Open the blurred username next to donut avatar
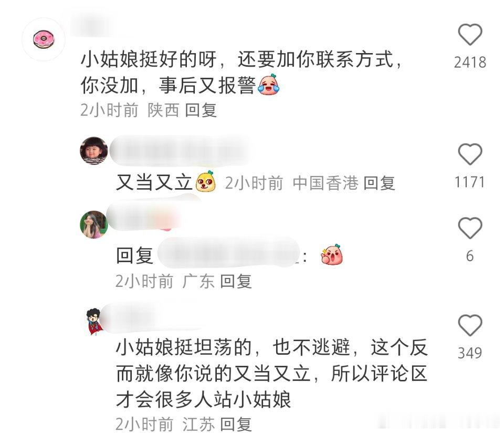The image size is (504, 433). coord(92,25)
